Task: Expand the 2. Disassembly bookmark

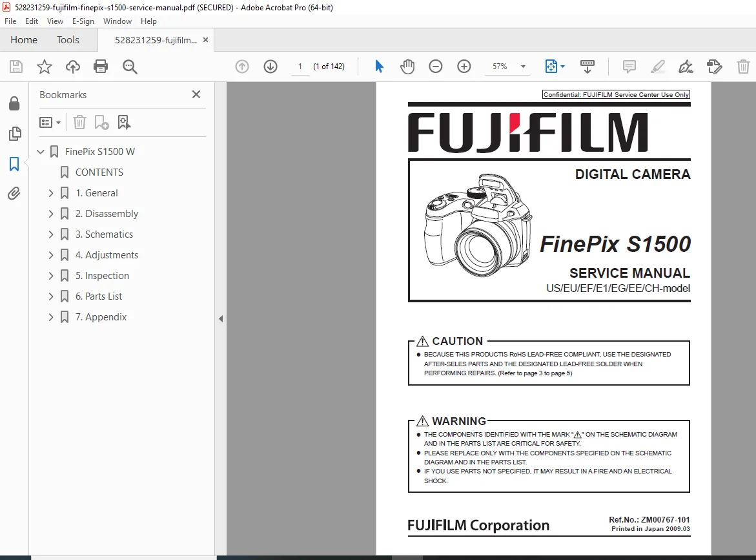Action: pos(51,214)
